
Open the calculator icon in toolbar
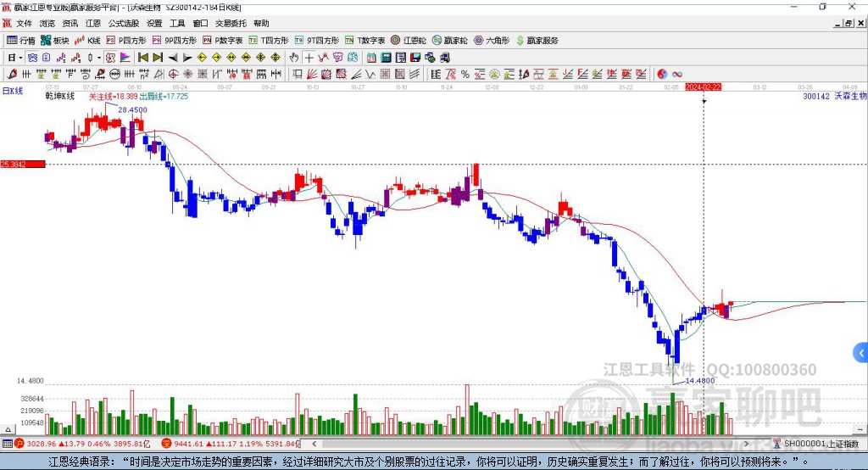(386, 58)
